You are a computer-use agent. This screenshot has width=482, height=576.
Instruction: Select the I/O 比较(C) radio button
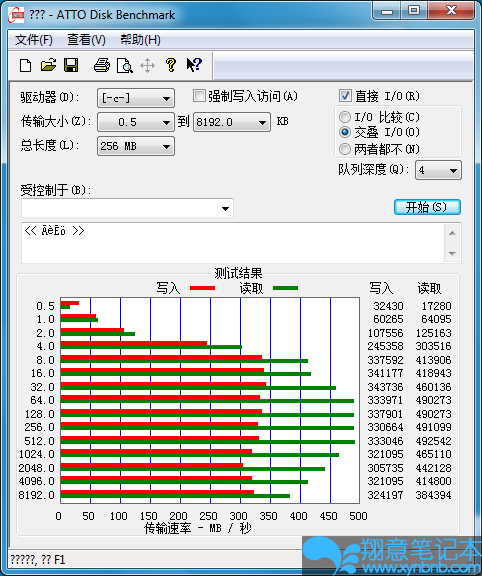pos(345,117)
